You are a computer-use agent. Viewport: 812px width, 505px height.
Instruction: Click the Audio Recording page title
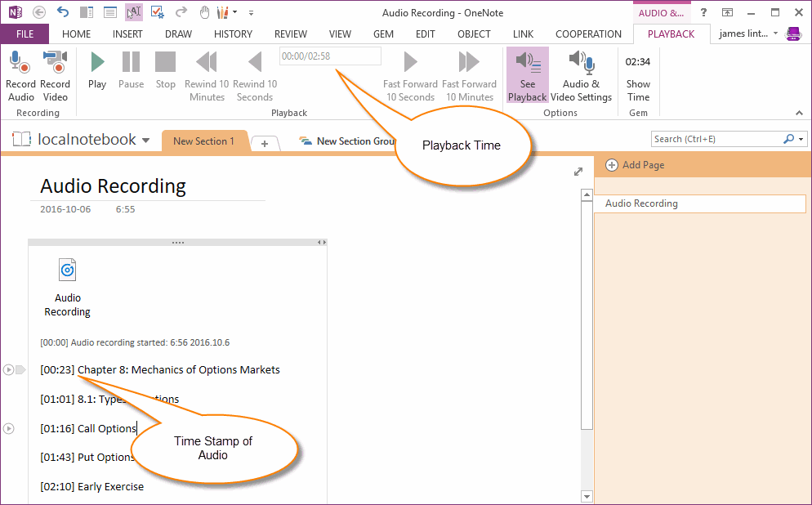click(113, 186)
